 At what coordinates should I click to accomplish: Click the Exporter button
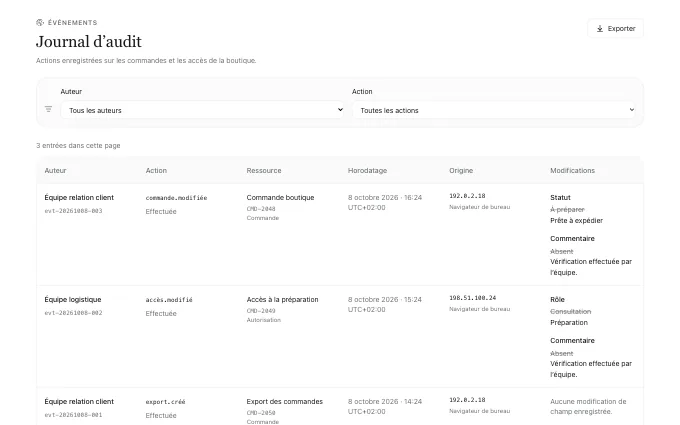click(615, 29)
